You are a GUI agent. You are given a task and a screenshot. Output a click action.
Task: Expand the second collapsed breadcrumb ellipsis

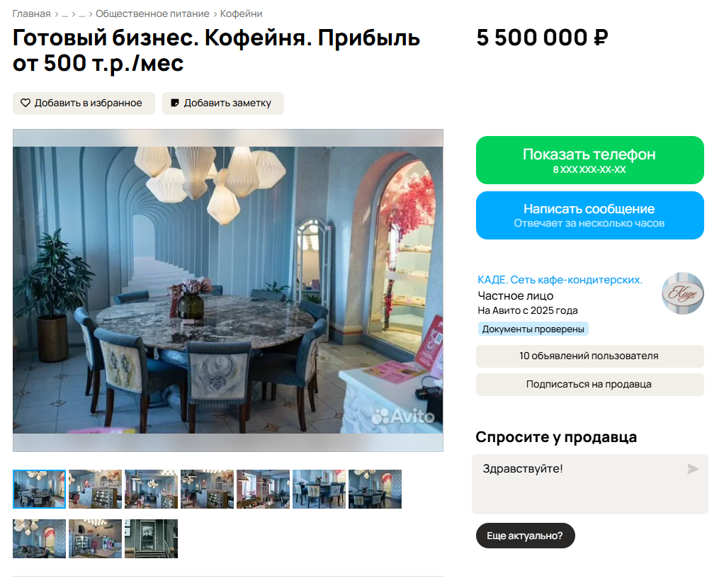(x=81, y=14)
